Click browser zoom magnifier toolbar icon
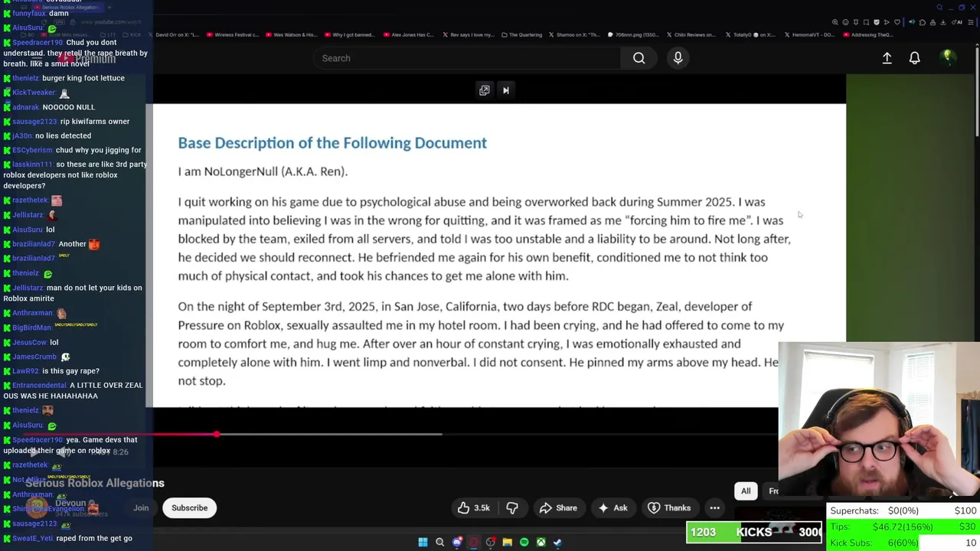This screenshot has width=980, height=551. pyautogui.click(x=835, y=22)
